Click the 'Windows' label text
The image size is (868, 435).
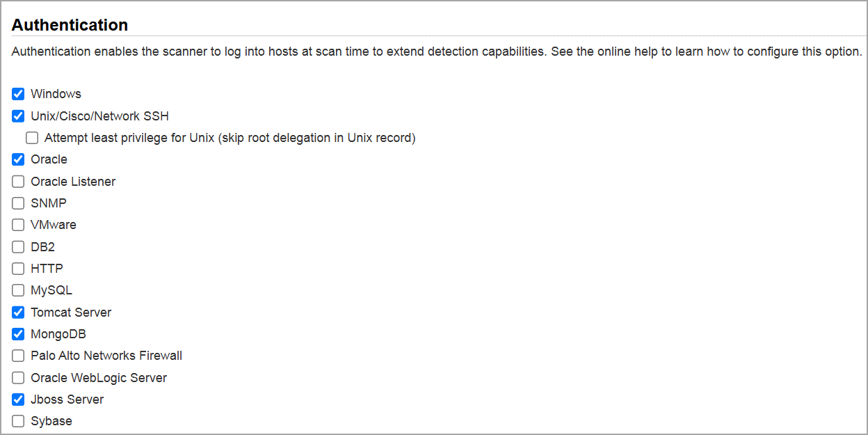point(55,94)
